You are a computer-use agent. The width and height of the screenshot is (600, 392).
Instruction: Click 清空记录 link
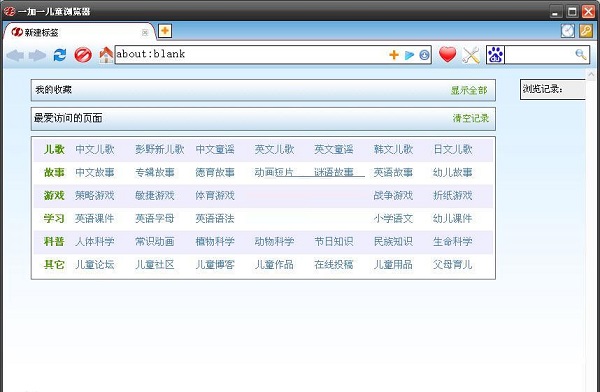(x=471, y=118)
